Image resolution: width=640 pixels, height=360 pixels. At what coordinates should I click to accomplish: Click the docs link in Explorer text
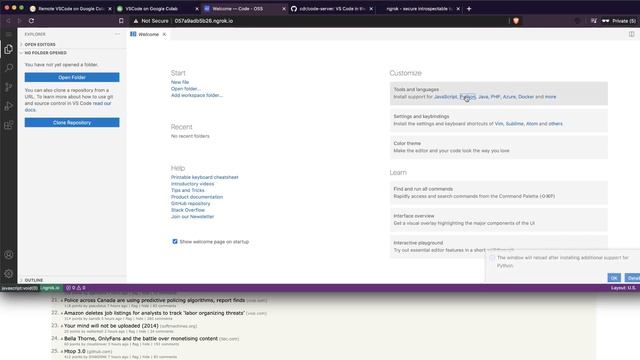coord(30,110)
